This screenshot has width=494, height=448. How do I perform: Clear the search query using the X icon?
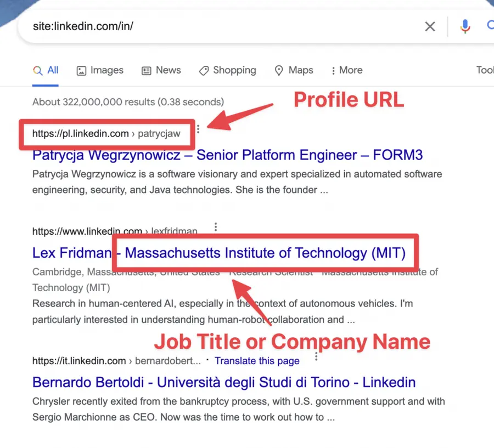[430, 26]
